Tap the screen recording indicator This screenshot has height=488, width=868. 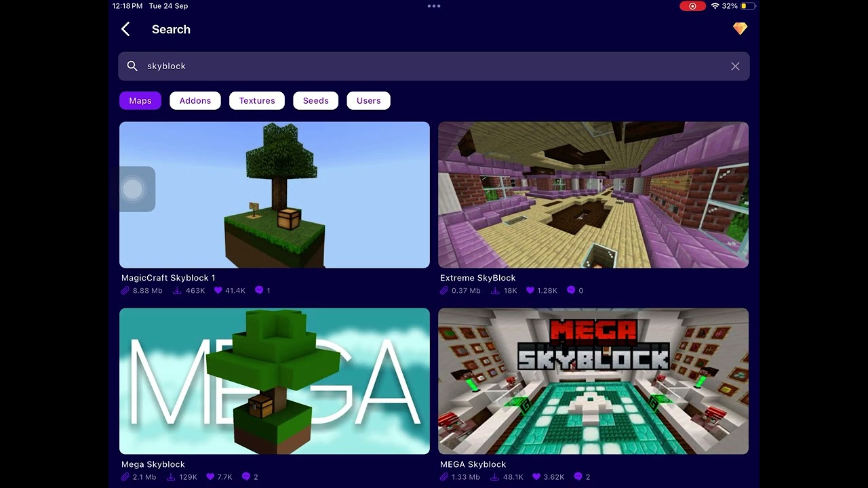coord(692,6)
